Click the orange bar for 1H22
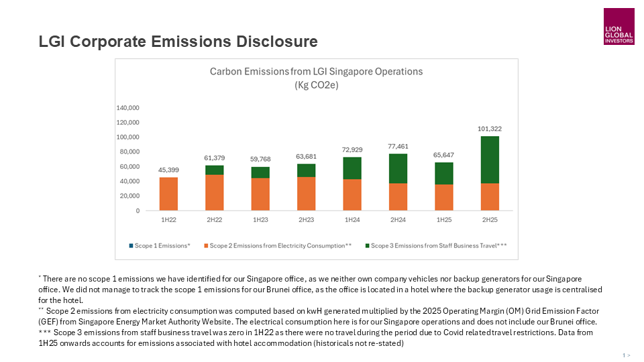This screenshot has height=362, width=644. (x=168, y=194)
